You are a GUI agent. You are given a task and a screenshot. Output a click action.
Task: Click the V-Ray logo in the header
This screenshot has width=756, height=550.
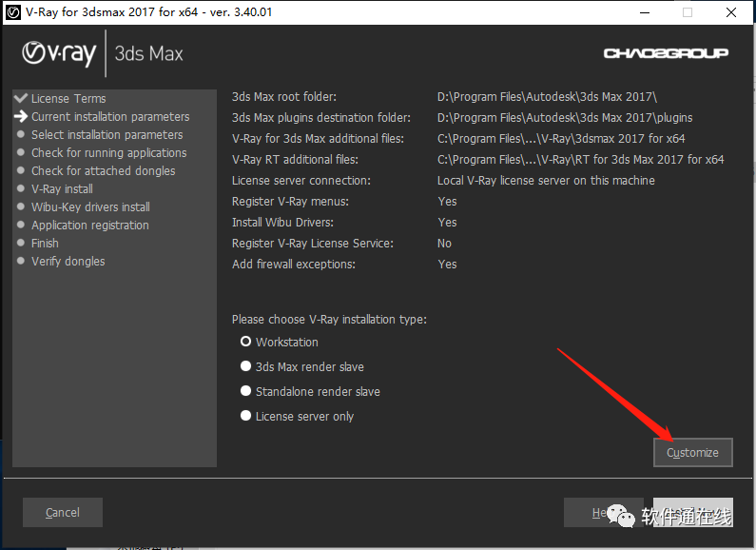click(59, 53)
